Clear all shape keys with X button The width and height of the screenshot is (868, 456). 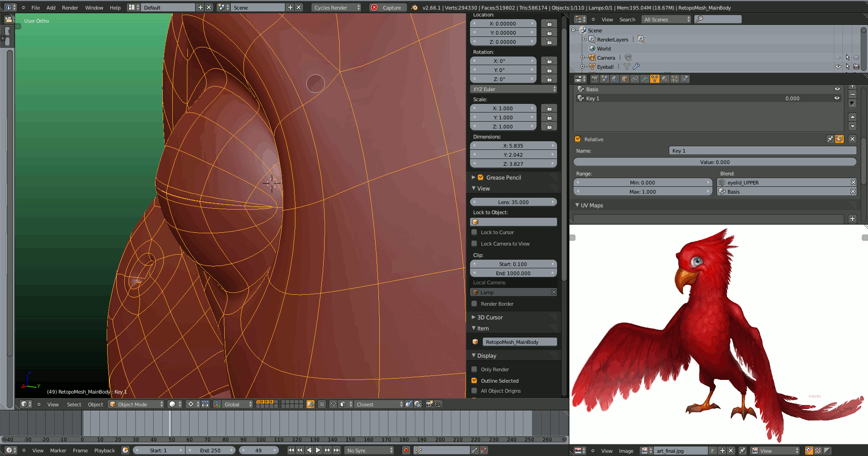(x=852, y=139)
